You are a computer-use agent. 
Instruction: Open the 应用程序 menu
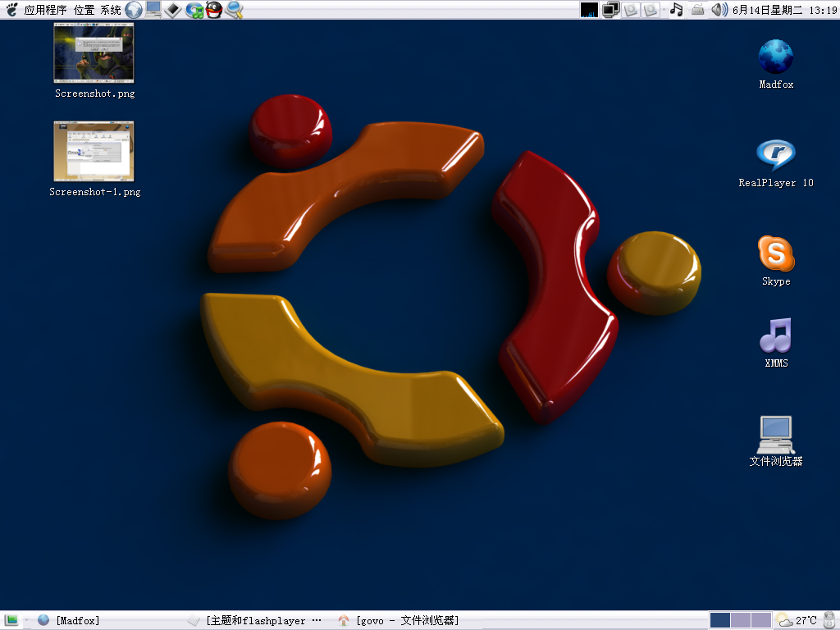pyautogui.click(x=46, y=10)
